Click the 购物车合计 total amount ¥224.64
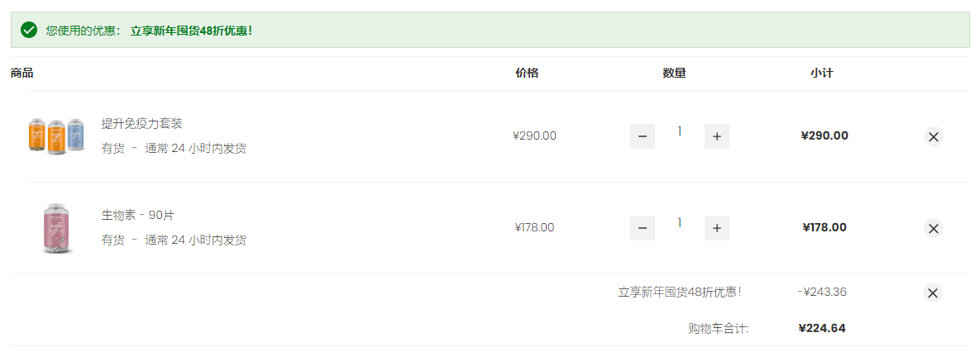The image size is (980, 352). pyautogui.click(x=822, y=328)
